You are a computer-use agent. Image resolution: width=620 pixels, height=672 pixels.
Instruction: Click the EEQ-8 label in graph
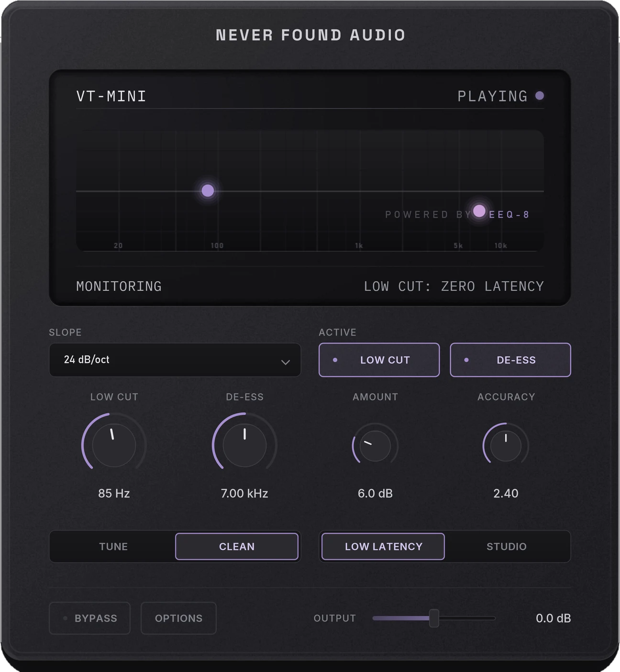click(509, 215)
